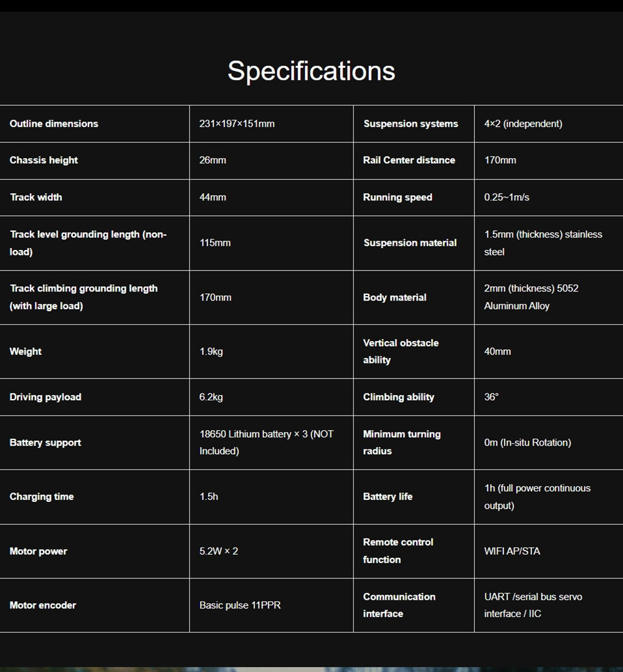Select the 6.2kg driving payload value

point(211,397)
